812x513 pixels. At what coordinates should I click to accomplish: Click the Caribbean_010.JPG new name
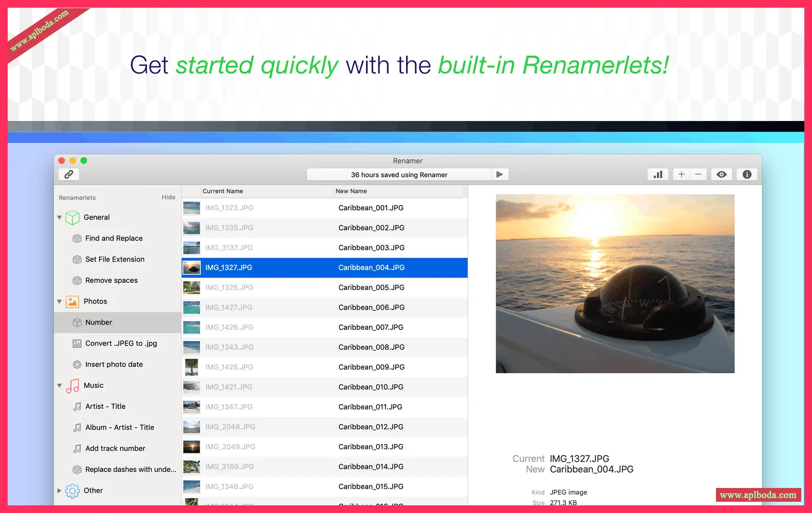(x=371, y=387)
